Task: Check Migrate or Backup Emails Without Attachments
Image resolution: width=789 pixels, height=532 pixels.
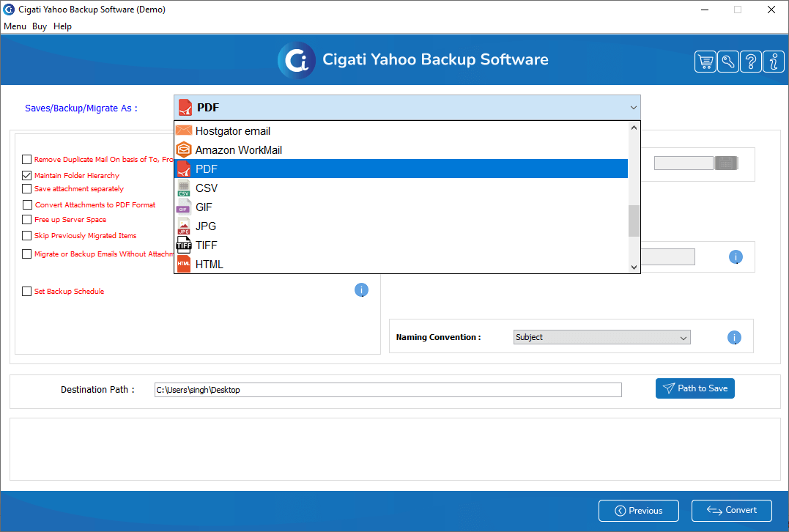Action: [26, 254]
